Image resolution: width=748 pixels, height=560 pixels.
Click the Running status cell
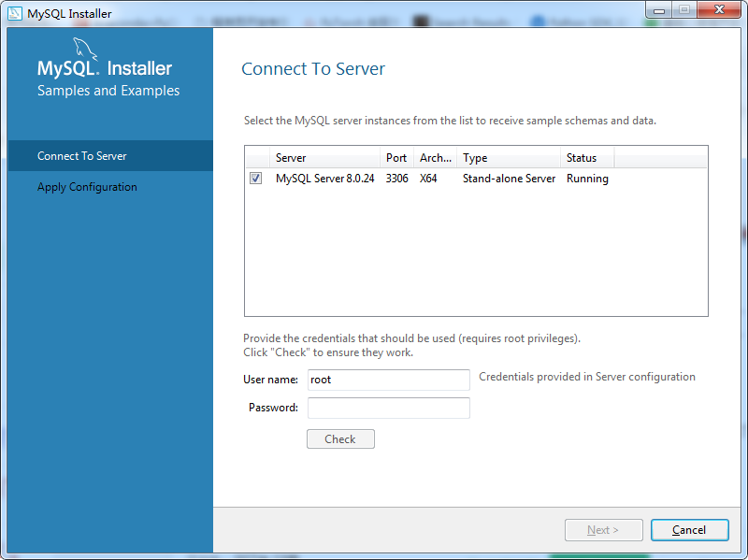(587, 179)
